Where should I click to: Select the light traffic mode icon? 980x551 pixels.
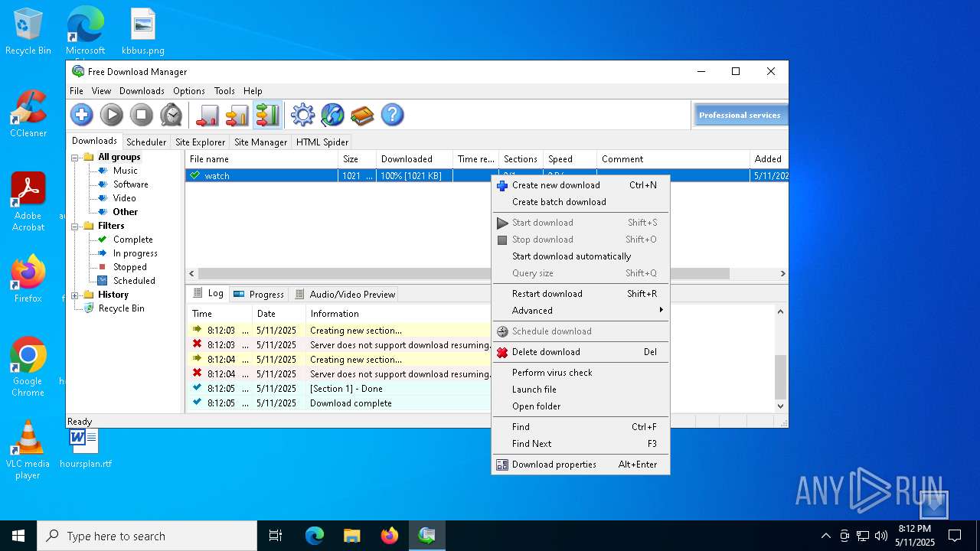tap(207, 115)
